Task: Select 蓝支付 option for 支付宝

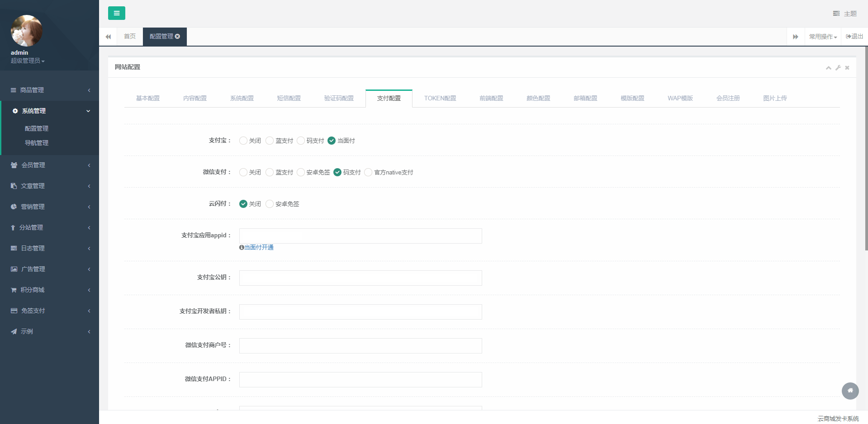Action: point(270,141)
